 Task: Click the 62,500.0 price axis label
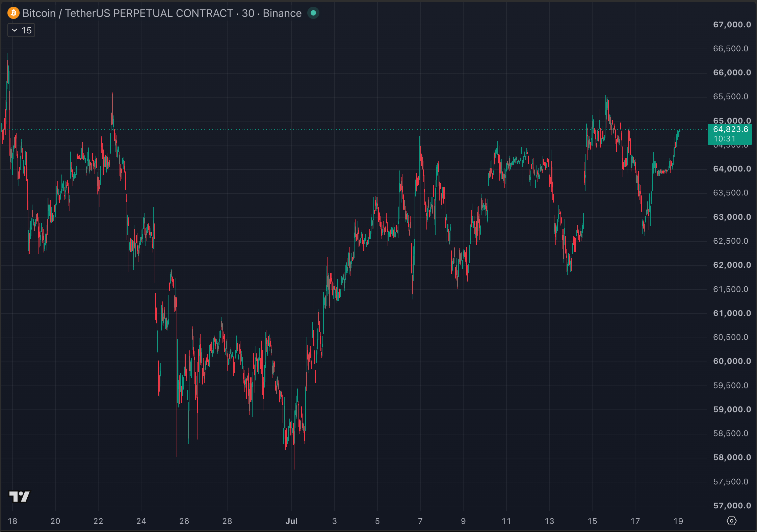(x=731, y=241)
